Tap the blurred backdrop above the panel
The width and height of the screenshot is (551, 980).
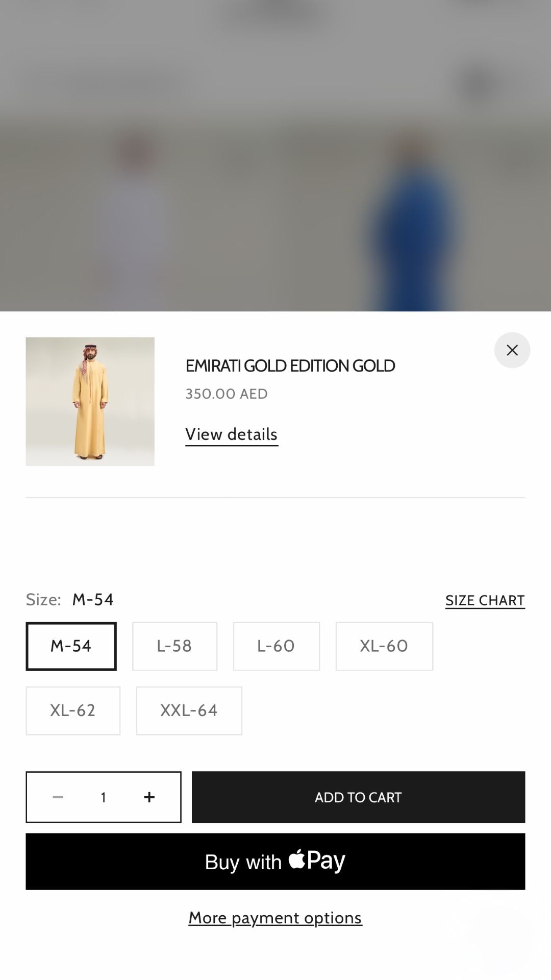click(x=275, y=153)
